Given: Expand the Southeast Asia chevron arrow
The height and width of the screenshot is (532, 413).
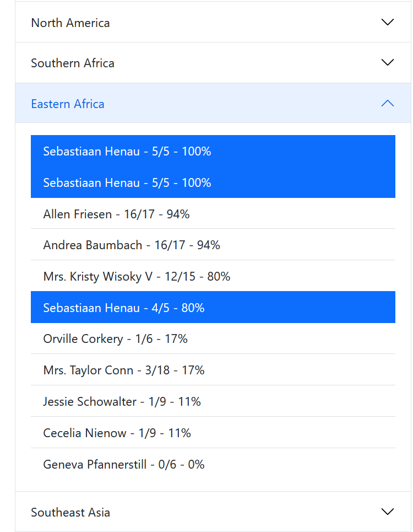Looking at the screenshot, I should coord(388,512).
